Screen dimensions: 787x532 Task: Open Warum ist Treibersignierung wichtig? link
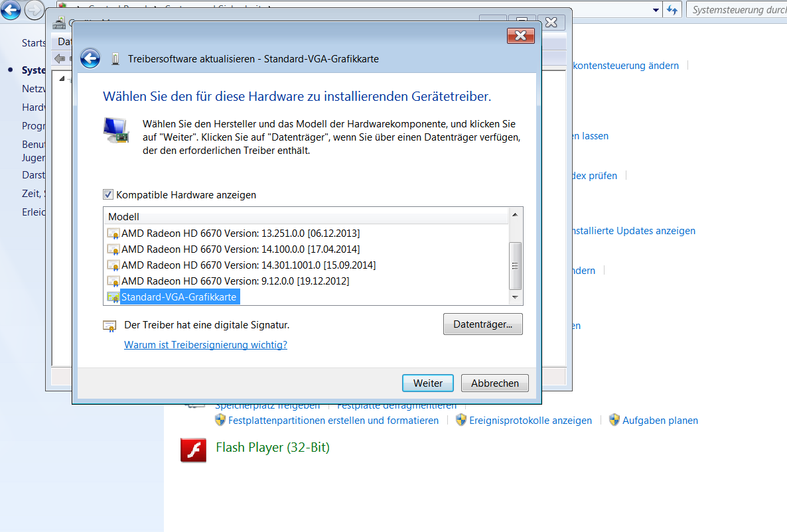(206, 345)
